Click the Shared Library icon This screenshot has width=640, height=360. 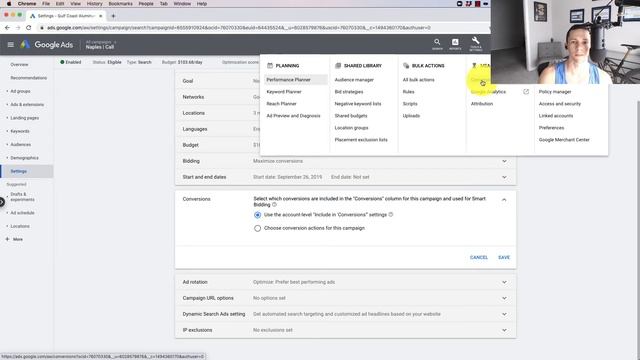[338, 65]
